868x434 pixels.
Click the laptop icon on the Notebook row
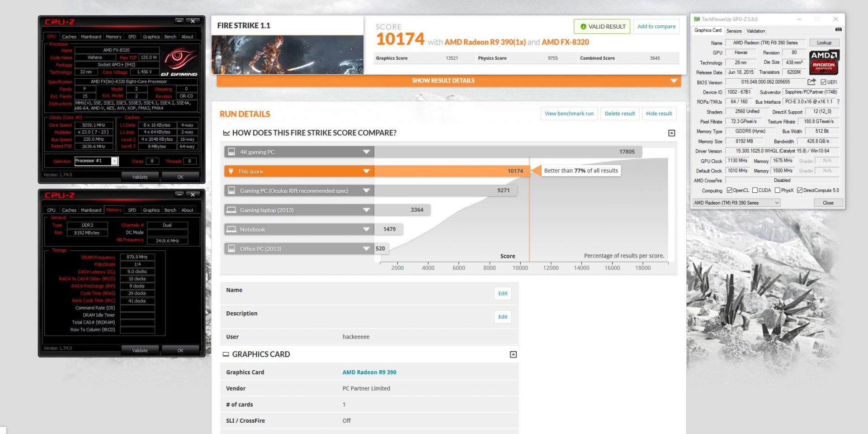231,229
